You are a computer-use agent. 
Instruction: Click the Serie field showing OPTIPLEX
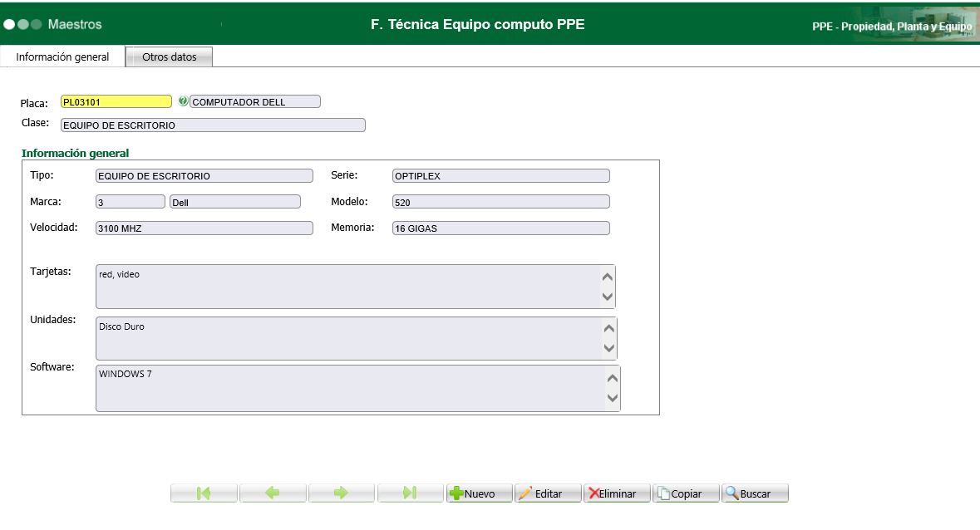(x=501, y=176)
